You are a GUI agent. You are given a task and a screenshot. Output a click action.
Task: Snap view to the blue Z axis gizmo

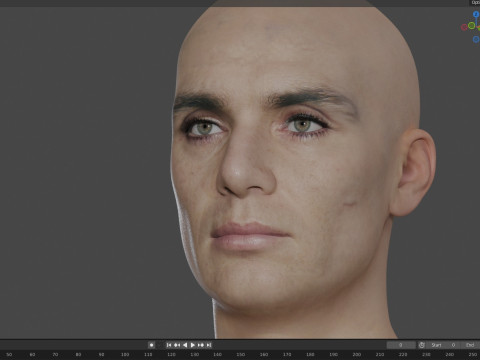coord(476,14)
